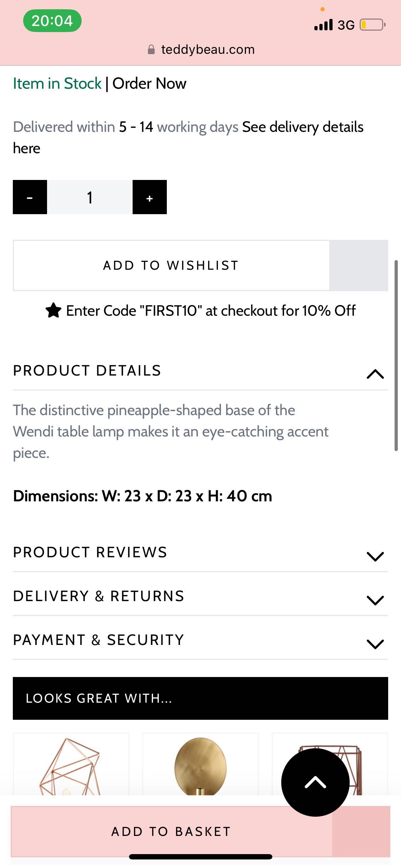The image size is (401, 868).
Task: Click the quantity input field showing 1
Action: [90, 197]
